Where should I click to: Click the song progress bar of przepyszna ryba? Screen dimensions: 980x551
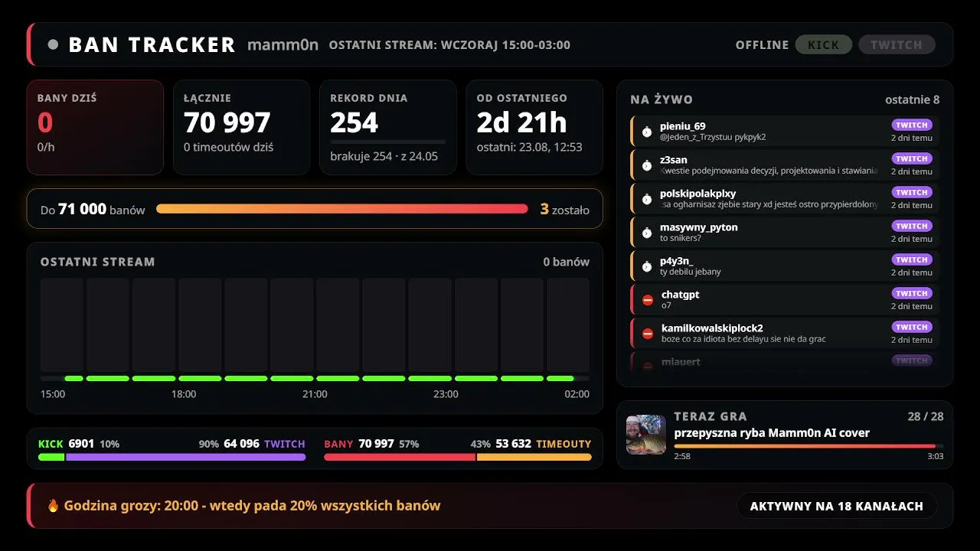(x=808, y=445)
